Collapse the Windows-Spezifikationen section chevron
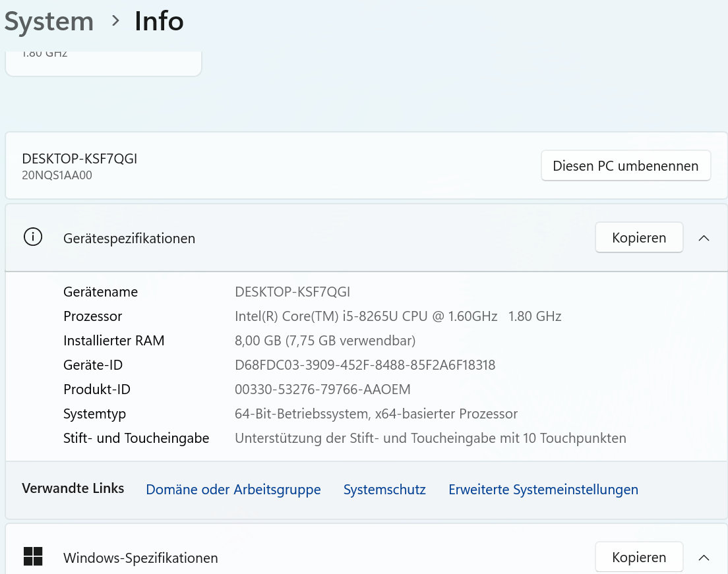Image resolution: width=728 pixels, height=574 pixels. click(704, 558)
